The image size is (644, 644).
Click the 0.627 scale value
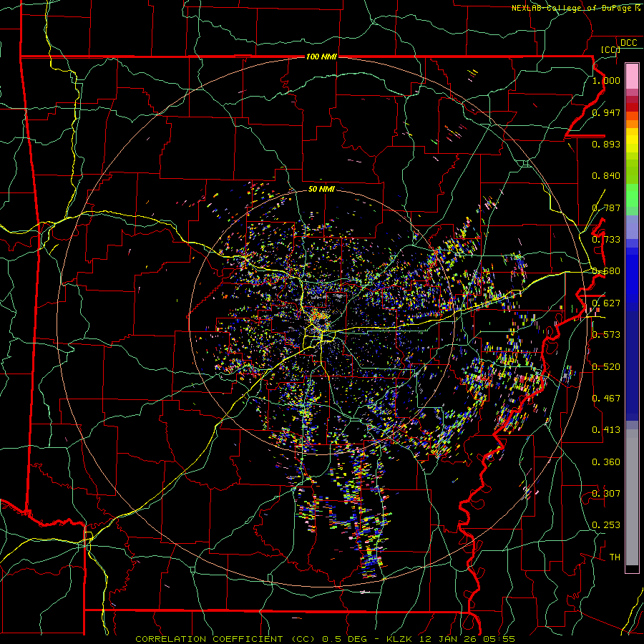click(606, 303)
